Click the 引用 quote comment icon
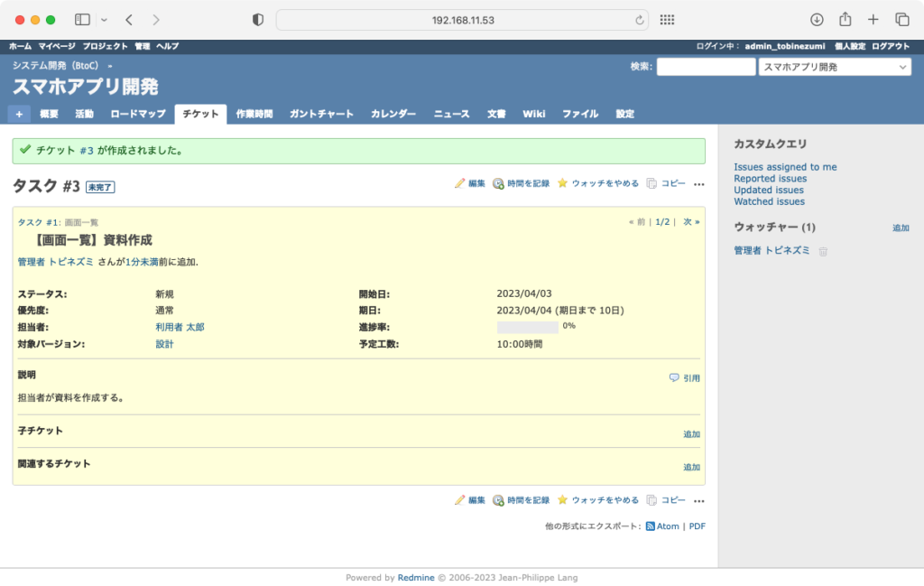 pyautogui.click(x=673, y=377)
